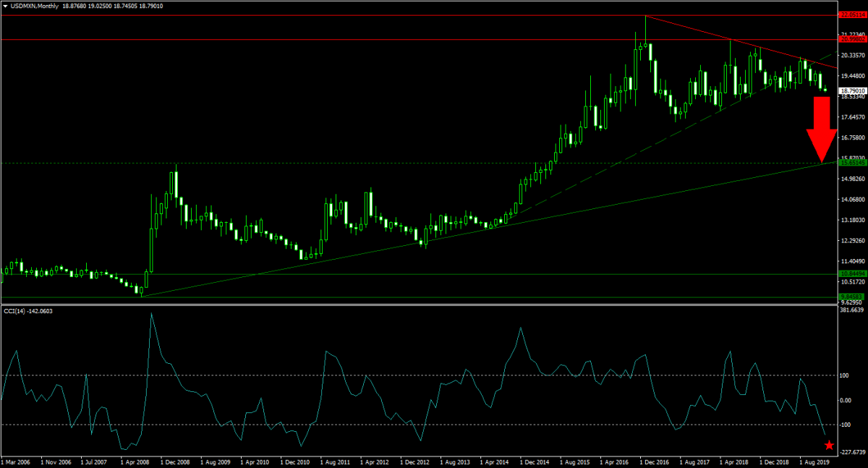Click the -100 level on CCI scale
868x468 pixels.
(846, 425)
